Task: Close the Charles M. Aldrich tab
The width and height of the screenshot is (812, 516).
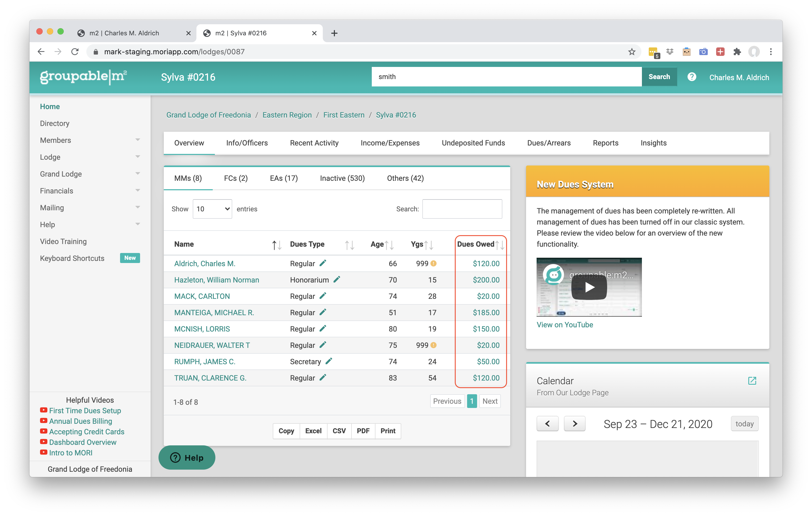Action: 189,33
